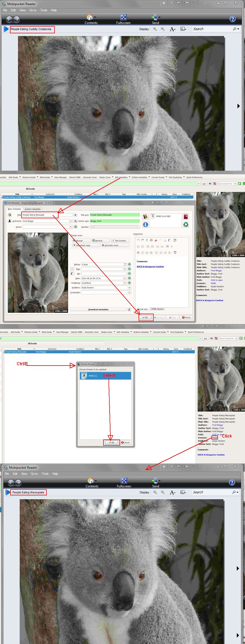Open Go to menu in Cuddly Creatures reader

click(x=33, y=10)
